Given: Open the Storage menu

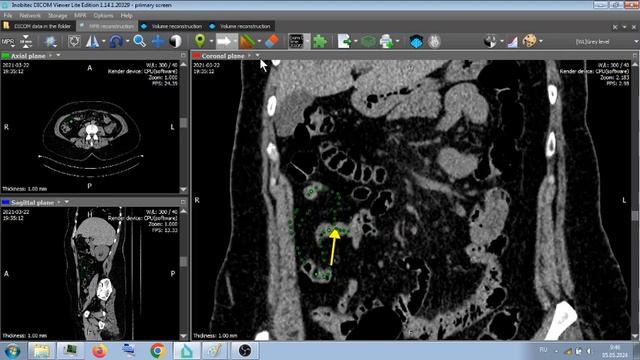Looking at the screenshot, I should [x=58, y=16].
